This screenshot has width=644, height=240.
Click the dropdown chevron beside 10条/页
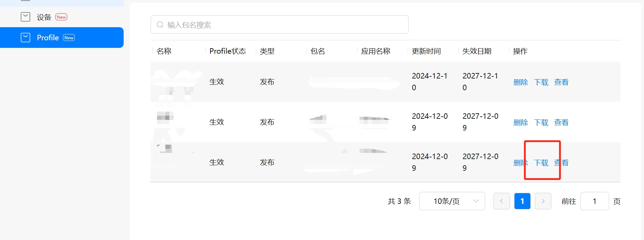point(476,201)
